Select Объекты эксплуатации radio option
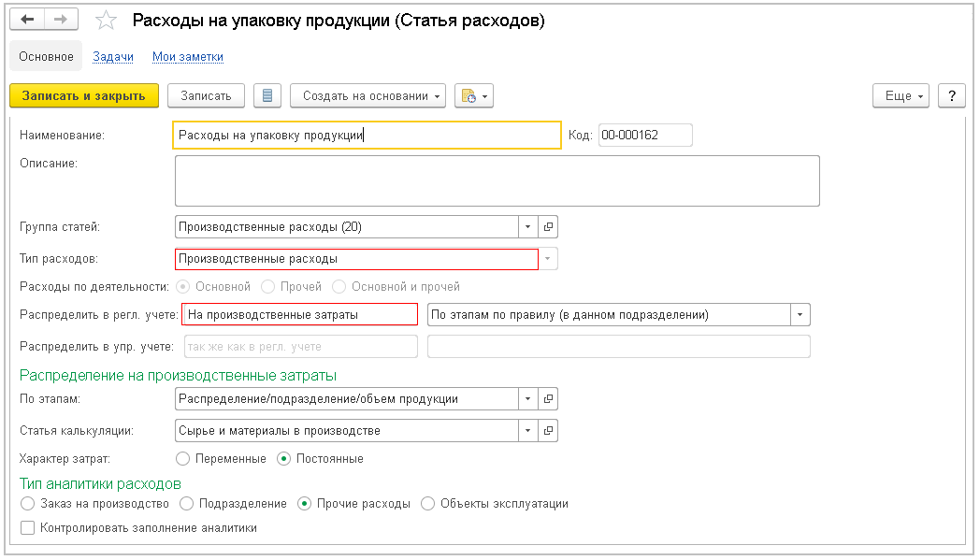The height and width of the screenshot is (560, 980). (x=428, y=504)
